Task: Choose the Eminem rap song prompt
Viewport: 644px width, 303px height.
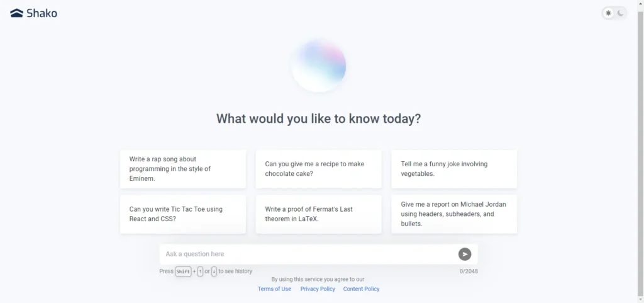Action: pyautogui.click(x=183, y=169)
